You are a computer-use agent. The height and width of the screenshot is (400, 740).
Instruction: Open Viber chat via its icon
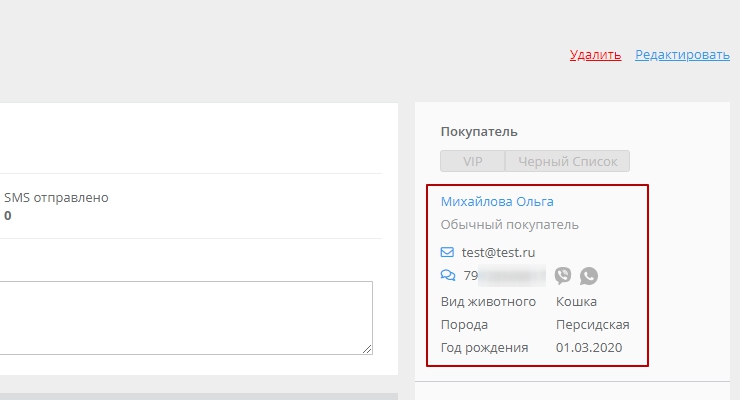pyautogui.click(x=563, y=276)
